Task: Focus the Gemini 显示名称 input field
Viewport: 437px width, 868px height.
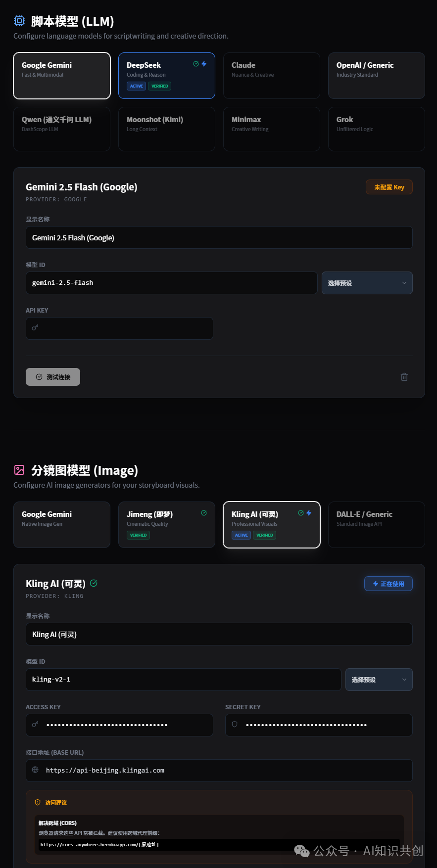Action: point(219,237)
